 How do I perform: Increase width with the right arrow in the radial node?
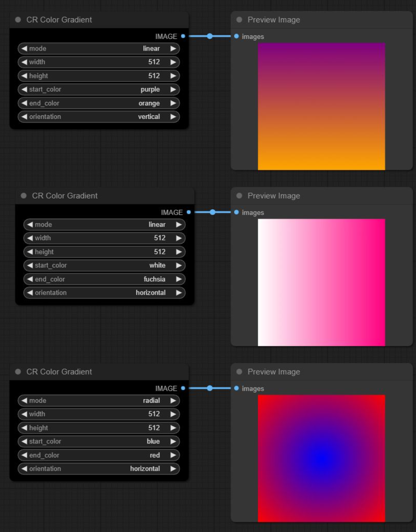[x=173, y=414]
